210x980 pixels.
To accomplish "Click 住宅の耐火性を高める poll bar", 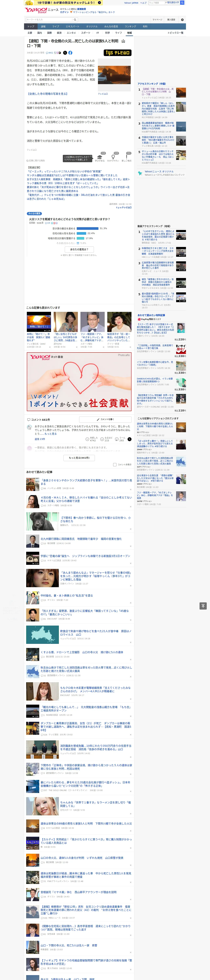I will 82,234.
